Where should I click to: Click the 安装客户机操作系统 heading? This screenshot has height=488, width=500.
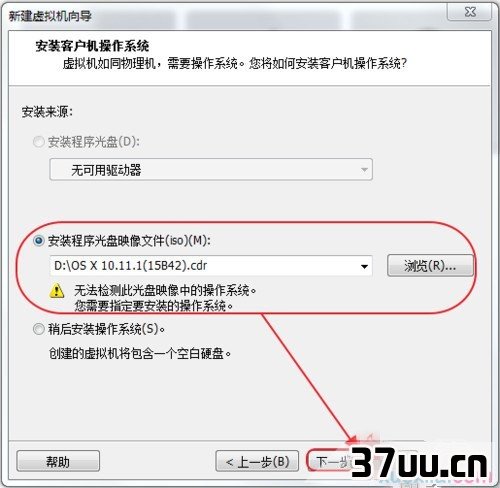coord(92,46)
